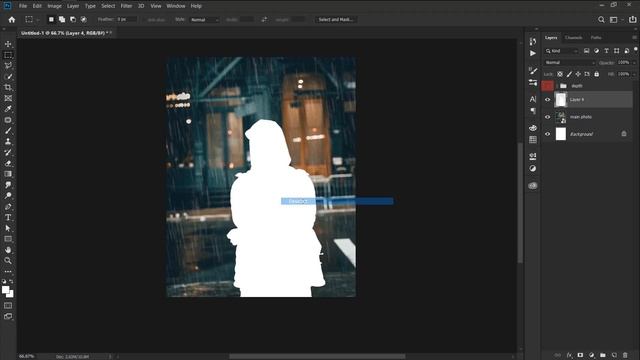
Task: Open the Opacity slider dropdown arrow
Action: click(634, 63)
